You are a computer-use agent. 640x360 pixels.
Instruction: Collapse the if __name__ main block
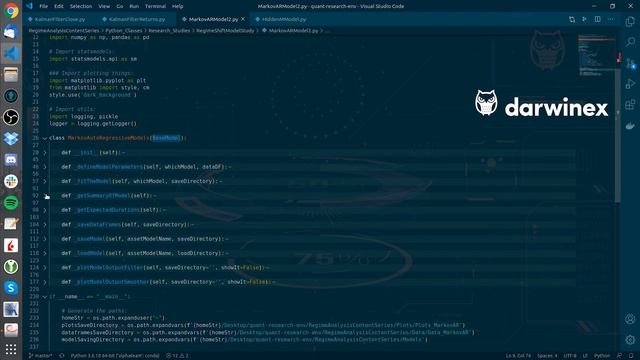(x=45, y=297)
